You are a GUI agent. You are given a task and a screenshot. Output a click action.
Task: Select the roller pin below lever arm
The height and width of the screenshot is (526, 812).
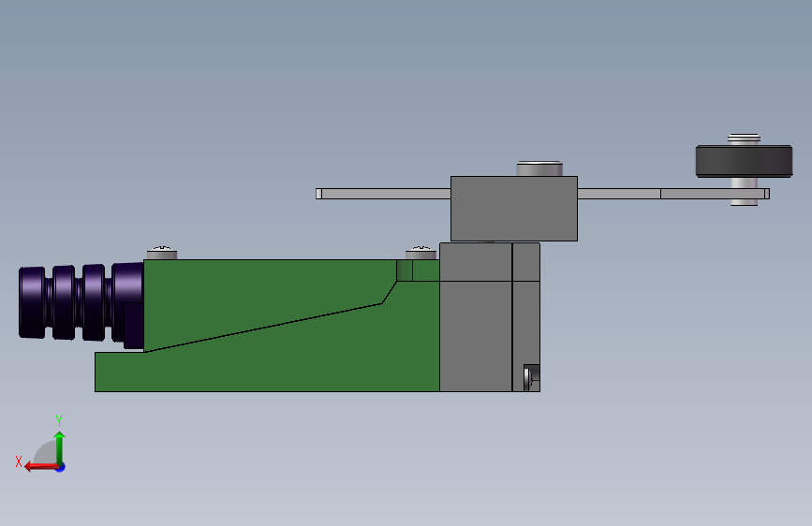pos(745,202)
